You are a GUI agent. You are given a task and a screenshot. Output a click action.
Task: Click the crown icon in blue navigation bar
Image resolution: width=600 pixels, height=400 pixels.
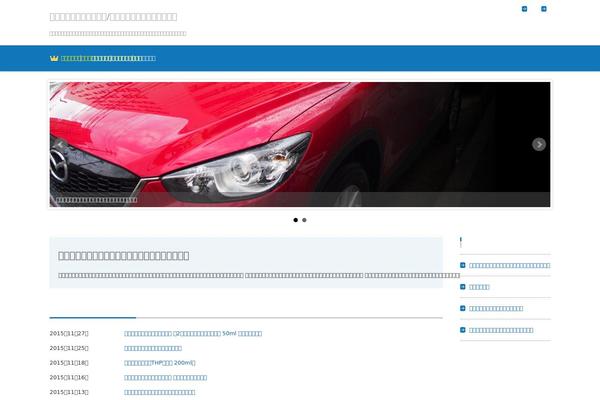[54, 58]
